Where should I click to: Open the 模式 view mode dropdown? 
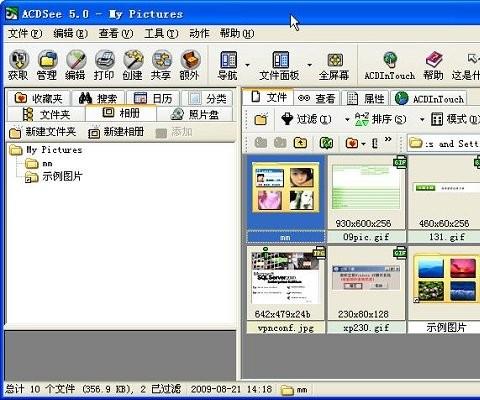(x=455, y=119)
